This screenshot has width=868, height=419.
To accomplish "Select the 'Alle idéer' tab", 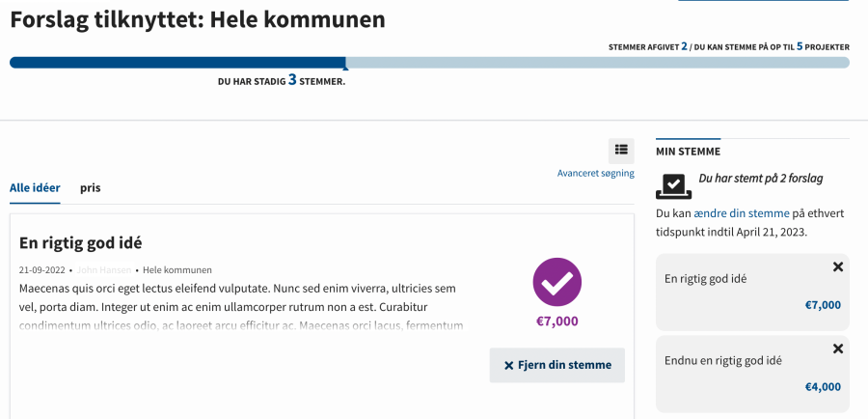I will coord(35,188).
